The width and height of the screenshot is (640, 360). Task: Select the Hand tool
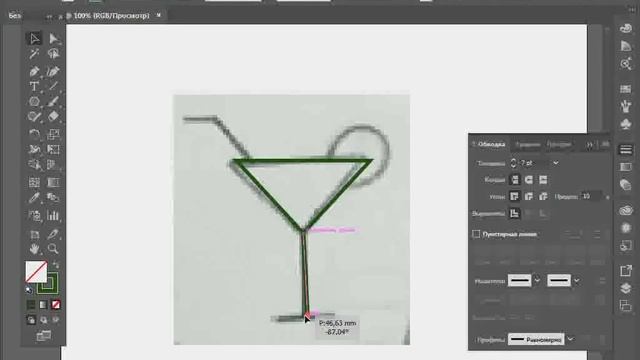[x=34, y=249]
